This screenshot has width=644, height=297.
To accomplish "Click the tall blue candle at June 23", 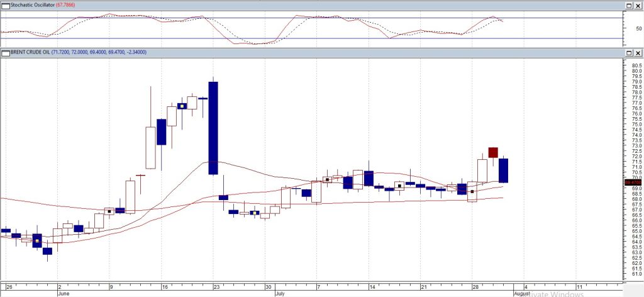I will pos(213,128).
